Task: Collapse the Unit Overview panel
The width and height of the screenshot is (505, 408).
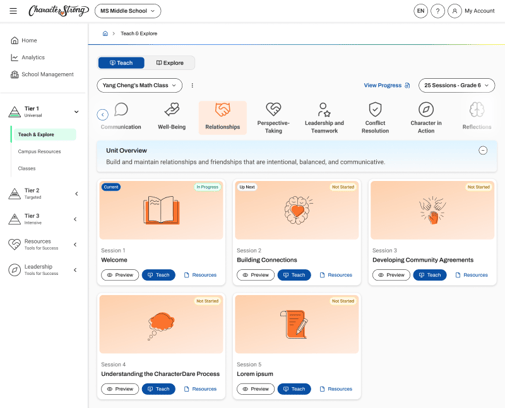Action: click(483, 150)
